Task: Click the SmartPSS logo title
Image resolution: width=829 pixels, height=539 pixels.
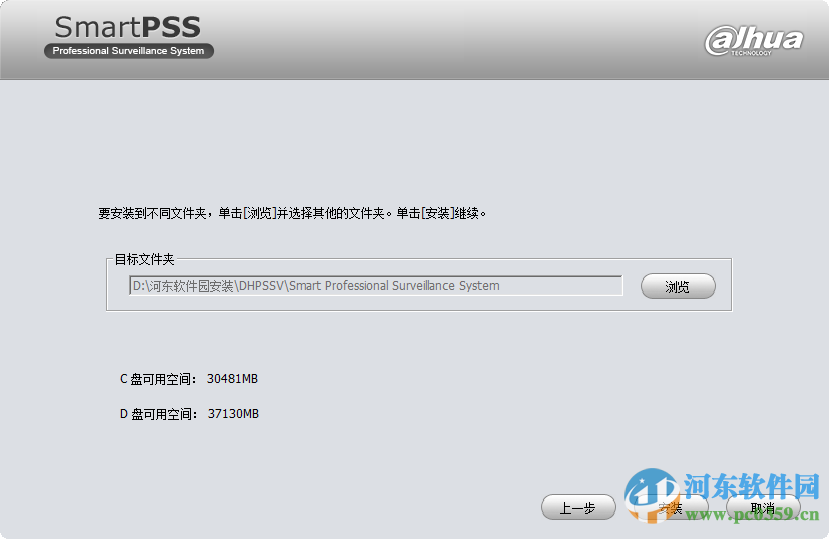Action: (x=127, y=28)
